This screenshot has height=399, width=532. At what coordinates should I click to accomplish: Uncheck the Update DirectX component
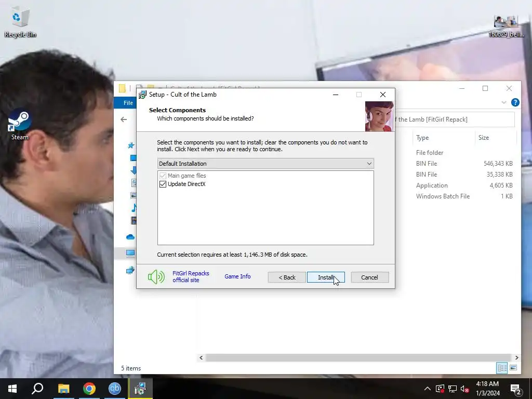click(163, 184)
